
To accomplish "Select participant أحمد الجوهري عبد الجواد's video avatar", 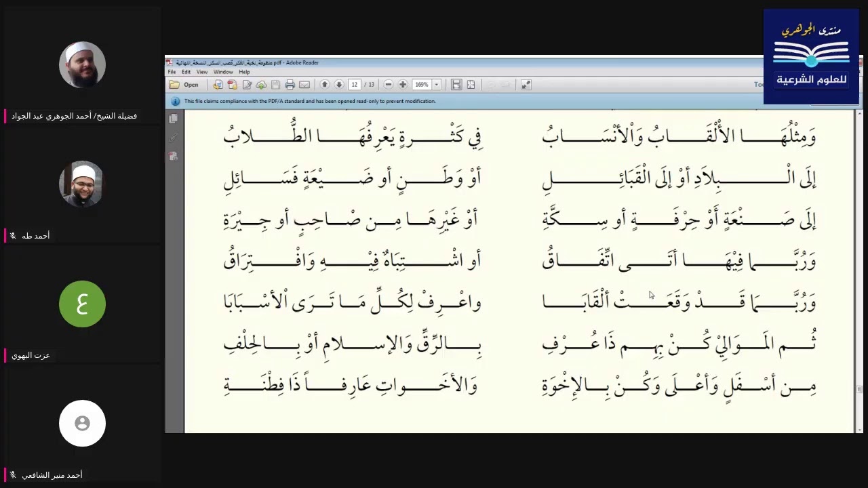I will (x=82, y=64).
